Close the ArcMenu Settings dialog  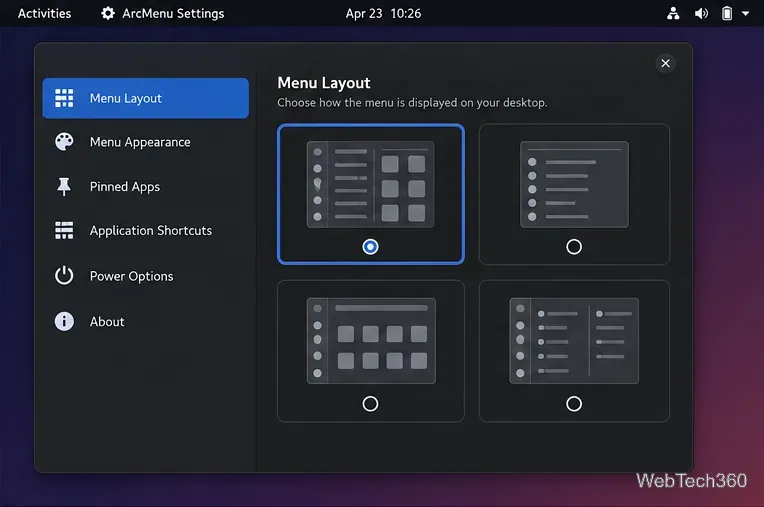point(665,63)
